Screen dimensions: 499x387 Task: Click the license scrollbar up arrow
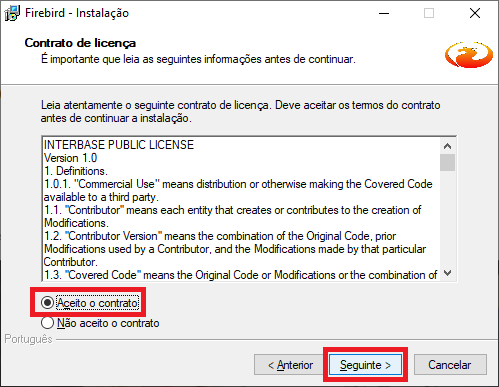pyautogui.click(x=447, y=146)
